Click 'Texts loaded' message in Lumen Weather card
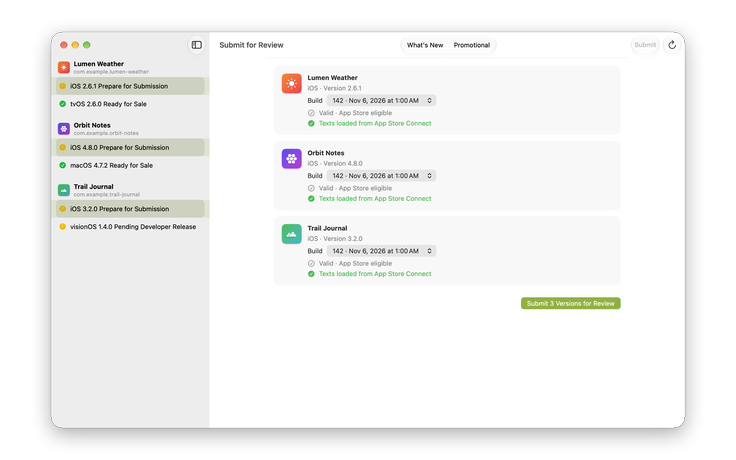736x460 pixels. 375,123
